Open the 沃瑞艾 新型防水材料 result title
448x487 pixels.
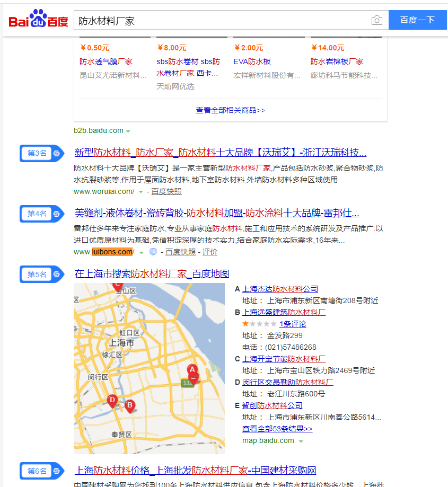[x=220, y=153]
